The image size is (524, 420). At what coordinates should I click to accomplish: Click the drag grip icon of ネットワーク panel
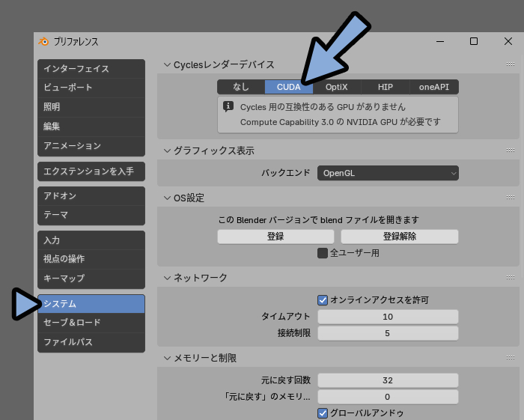click(x=511, y=277)
